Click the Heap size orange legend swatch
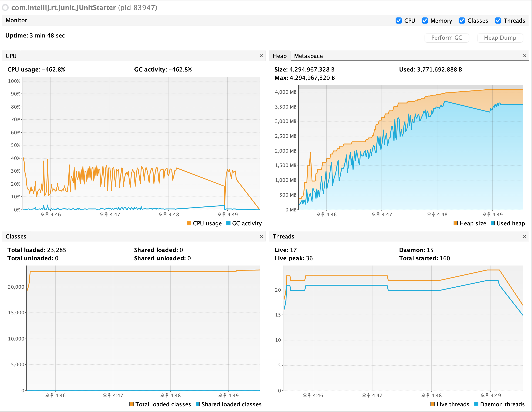 click(456, 223)
